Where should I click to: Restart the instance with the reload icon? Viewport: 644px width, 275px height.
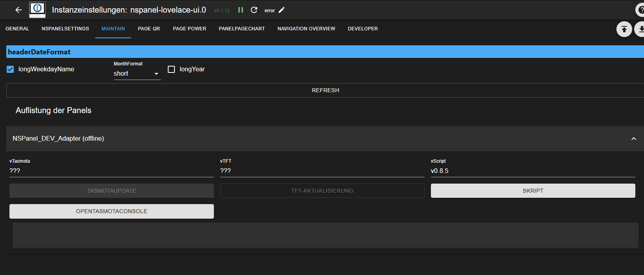pyautogui.click(x=254, y=10)
